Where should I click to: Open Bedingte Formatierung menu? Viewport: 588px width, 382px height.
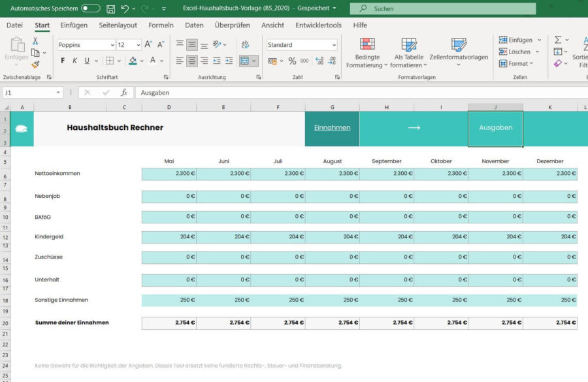[367, 53]
